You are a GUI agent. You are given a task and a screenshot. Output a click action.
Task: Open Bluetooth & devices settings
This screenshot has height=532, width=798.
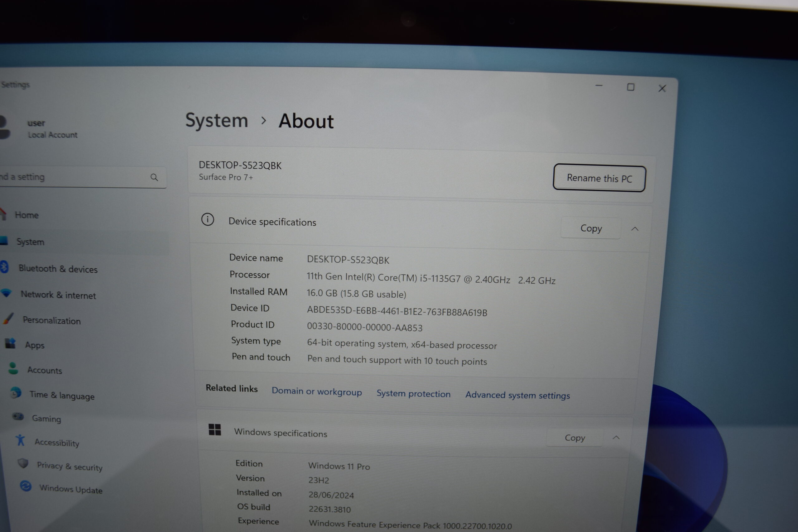[x=58, y=269]
